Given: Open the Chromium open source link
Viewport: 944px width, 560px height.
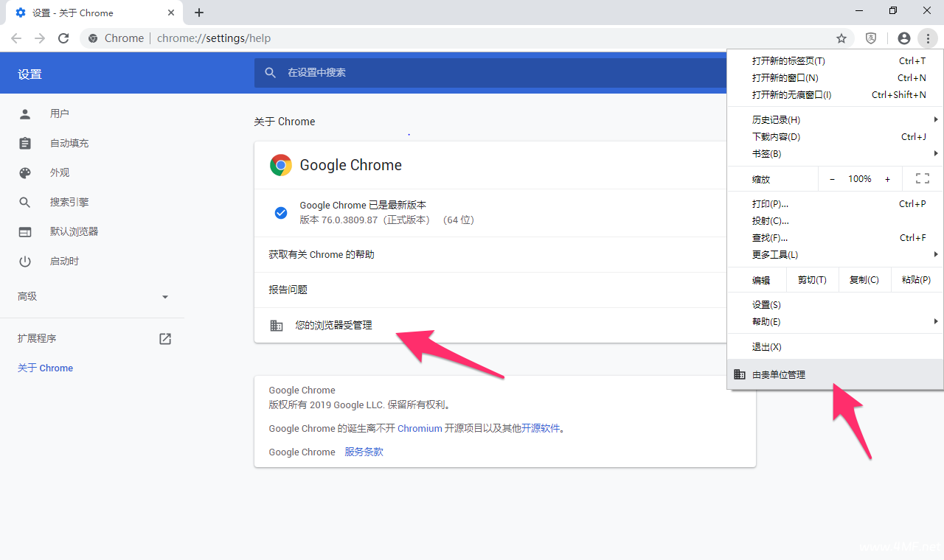Looking at the screenshot, I should pos(420,429).
